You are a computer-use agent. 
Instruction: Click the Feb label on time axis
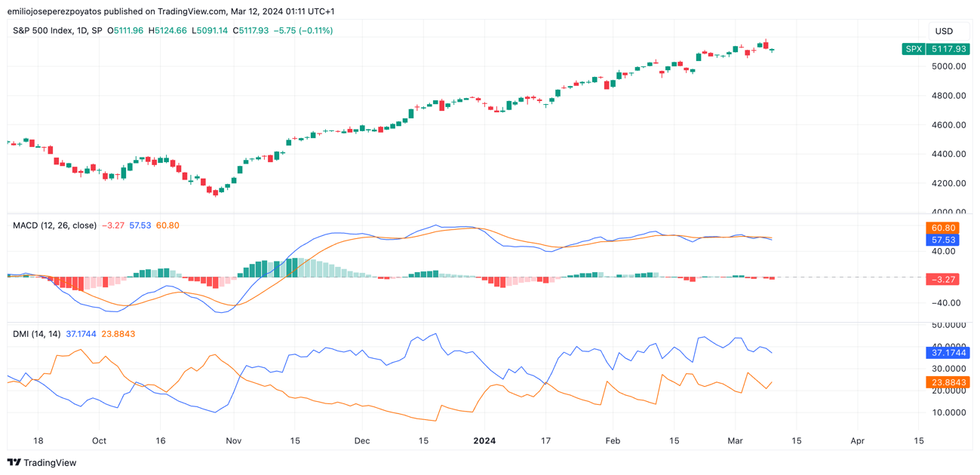(x=613, y=441)
